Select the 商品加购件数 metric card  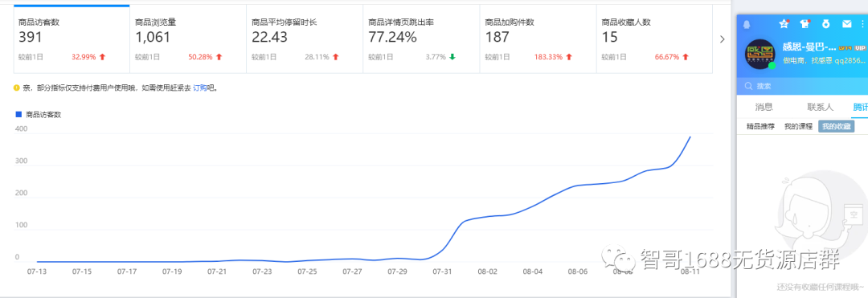pyautogui.click(x=538, y=39)
